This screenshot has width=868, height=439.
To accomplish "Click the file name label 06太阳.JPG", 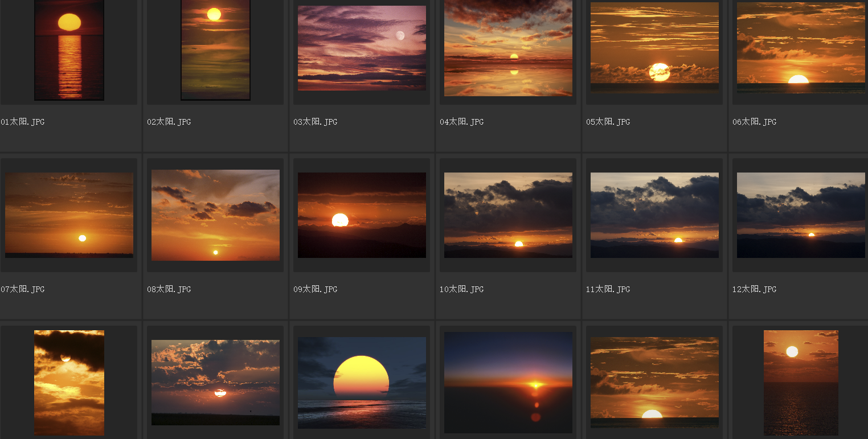I will pyautogui.click(x=755, y=122).
